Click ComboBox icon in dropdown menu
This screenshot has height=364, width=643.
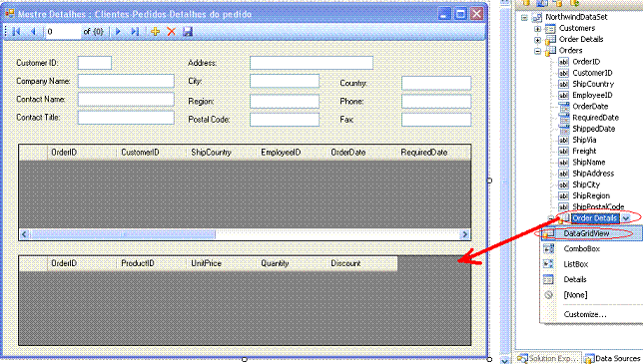point(548,248)
